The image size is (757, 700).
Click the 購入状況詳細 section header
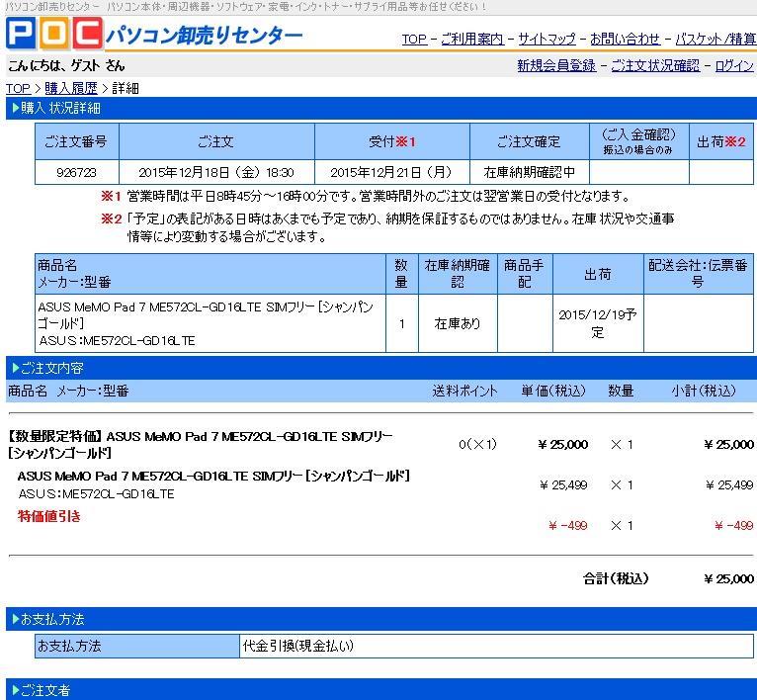point(380,108)
